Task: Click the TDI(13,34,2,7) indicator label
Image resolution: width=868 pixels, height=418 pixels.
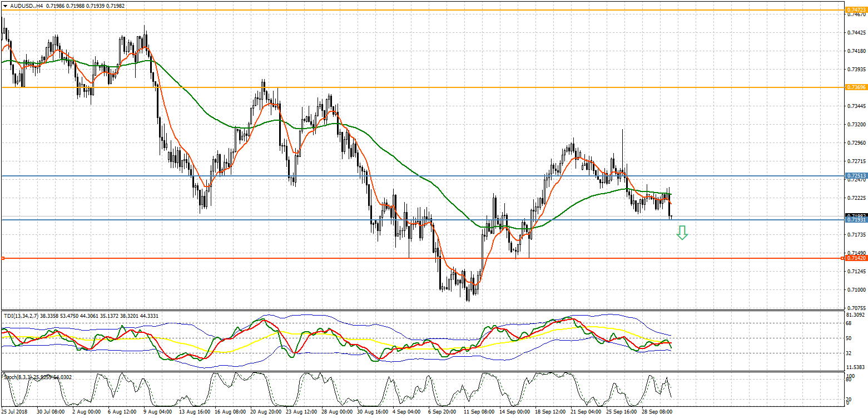Action: point(22,316)
